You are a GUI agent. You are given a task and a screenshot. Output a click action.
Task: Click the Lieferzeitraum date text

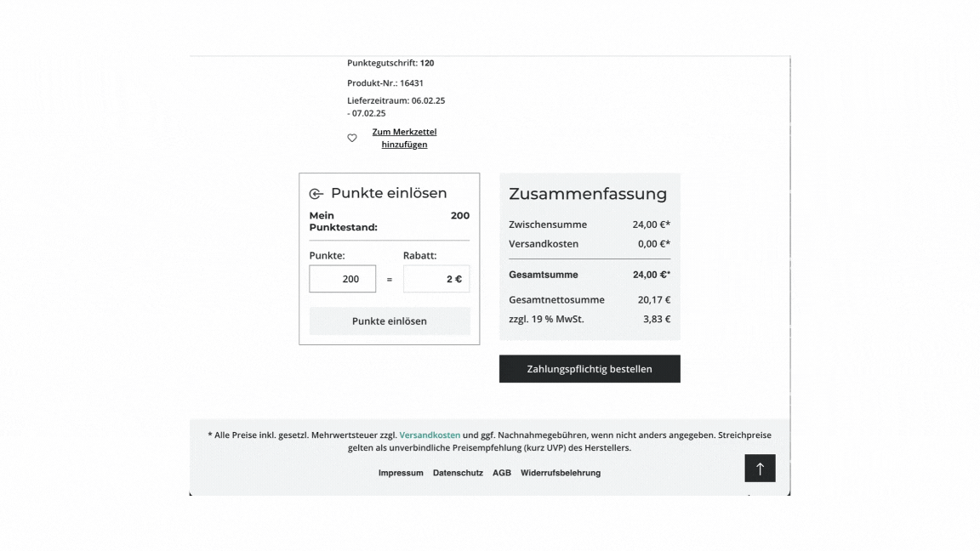[396, 106]
